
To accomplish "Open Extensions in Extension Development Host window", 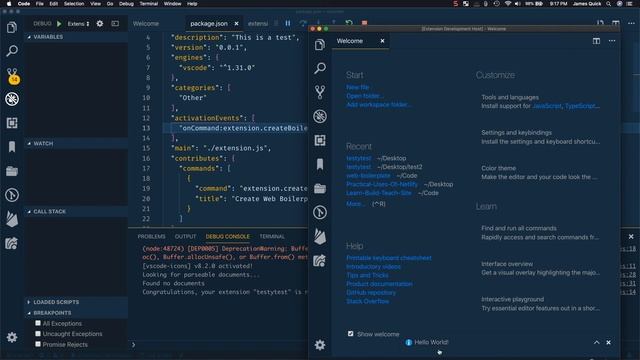I will (320, 140).
